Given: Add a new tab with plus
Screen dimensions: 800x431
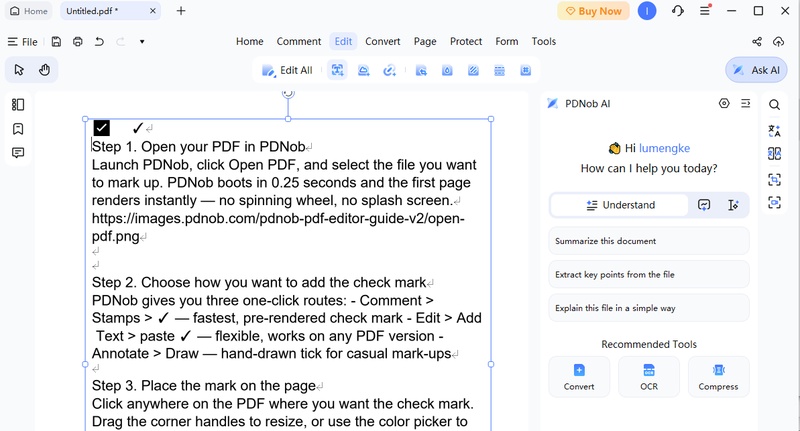Looking at the screenshot, I should click(181, 11).
